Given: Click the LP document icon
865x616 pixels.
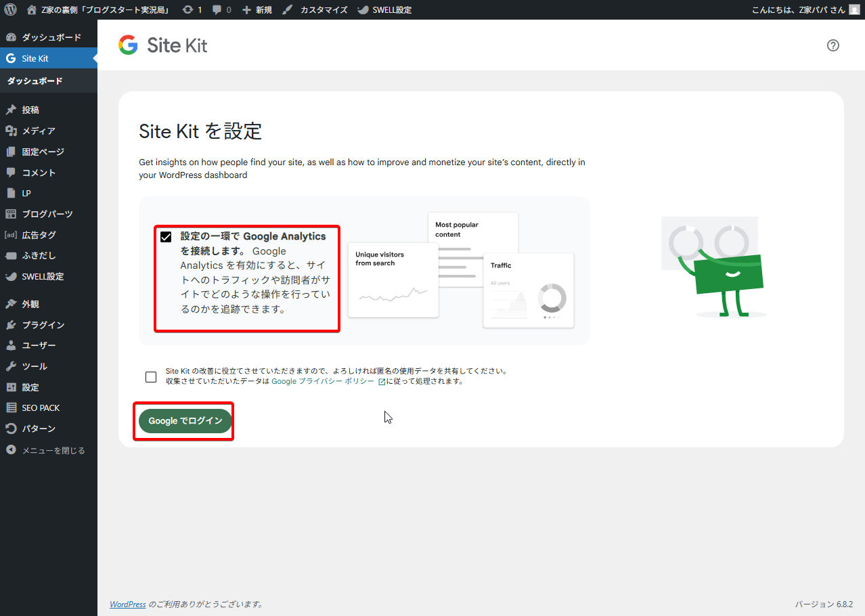Looking at the screenshot, I should (11, 193).
